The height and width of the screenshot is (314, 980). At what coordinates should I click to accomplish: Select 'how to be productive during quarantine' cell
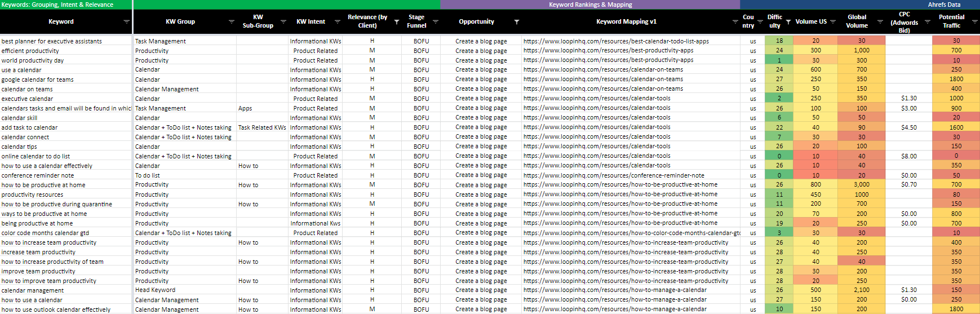[x=66, y=204]
